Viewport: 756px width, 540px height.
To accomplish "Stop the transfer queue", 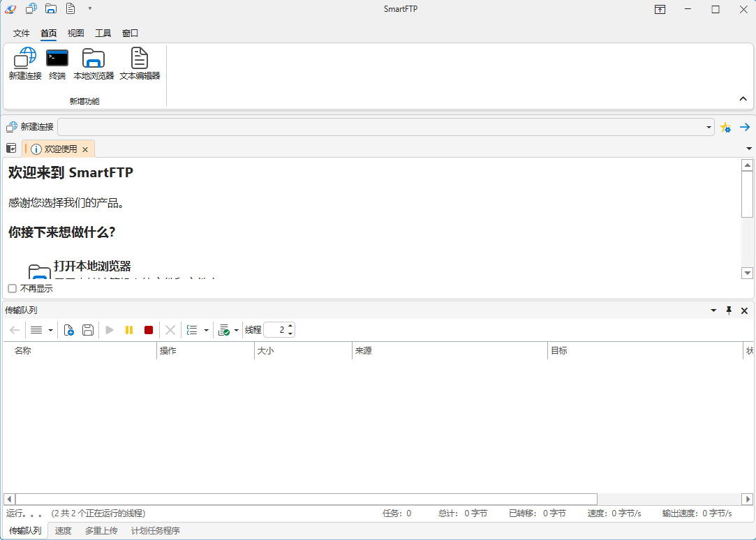I will click(x=149, y=329).
